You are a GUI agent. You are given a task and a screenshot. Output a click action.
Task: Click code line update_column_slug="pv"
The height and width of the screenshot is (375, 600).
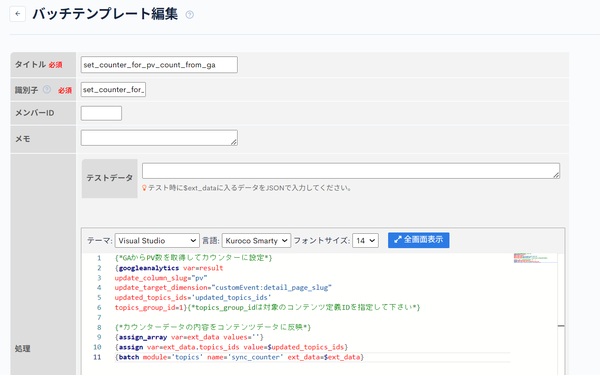pos(161,278)
